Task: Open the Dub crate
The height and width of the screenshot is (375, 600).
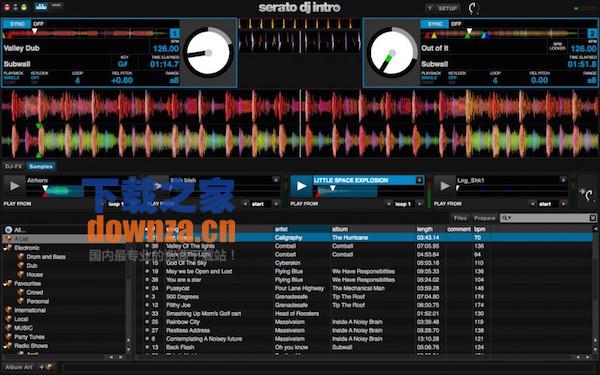Action: pyautogui.click(x=32, y=266)
